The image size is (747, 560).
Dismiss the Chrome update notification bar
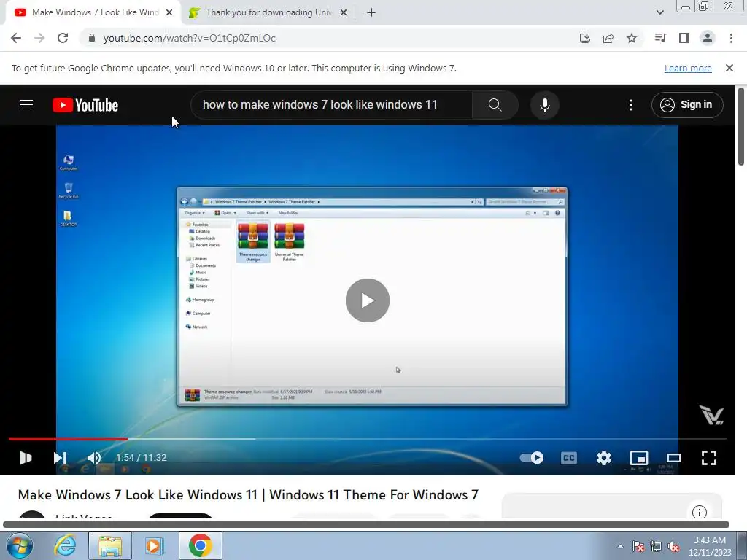tap(729, 68)
